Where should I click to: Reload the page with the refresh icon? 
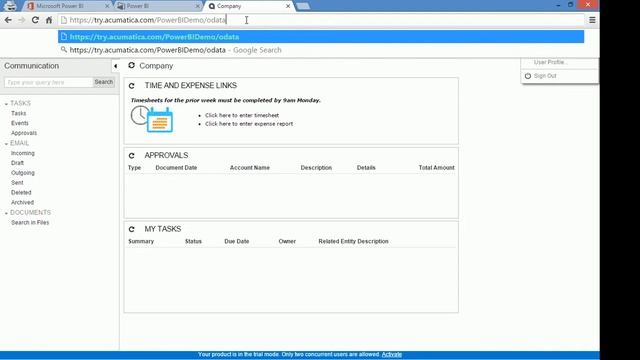coord(35,20)
